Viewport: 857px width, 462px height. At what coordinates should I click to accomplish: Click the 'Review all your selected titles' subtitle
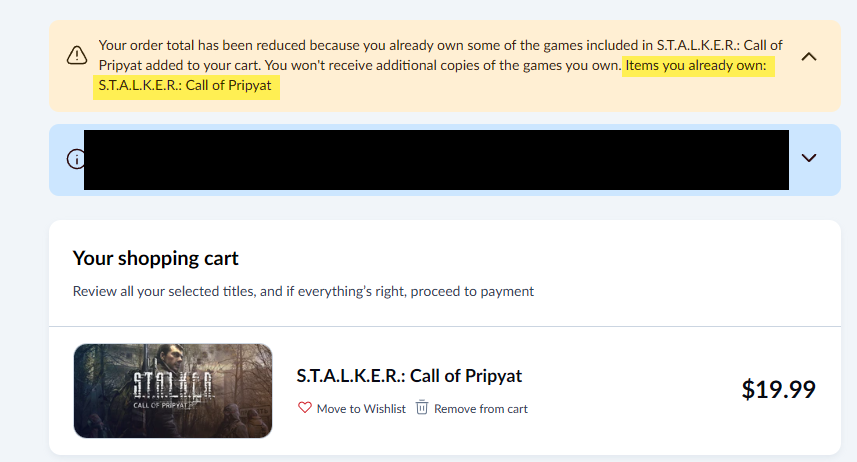[x=303, y=291]
